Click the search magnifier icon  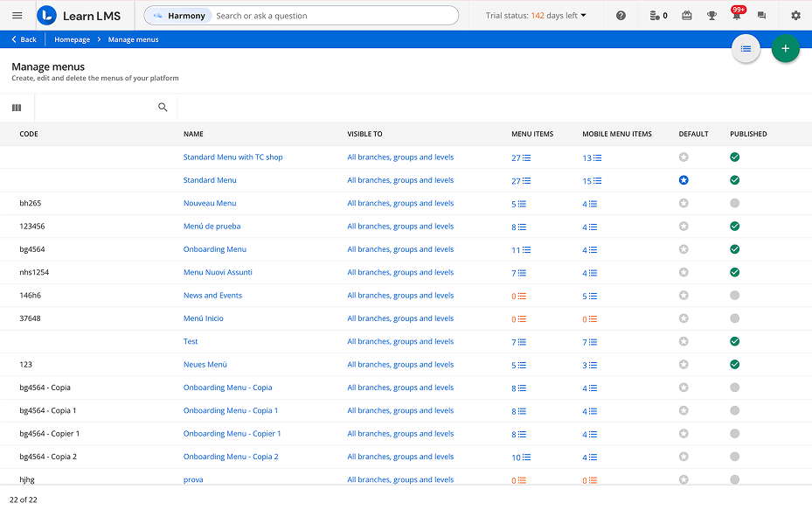coord(163,108)
